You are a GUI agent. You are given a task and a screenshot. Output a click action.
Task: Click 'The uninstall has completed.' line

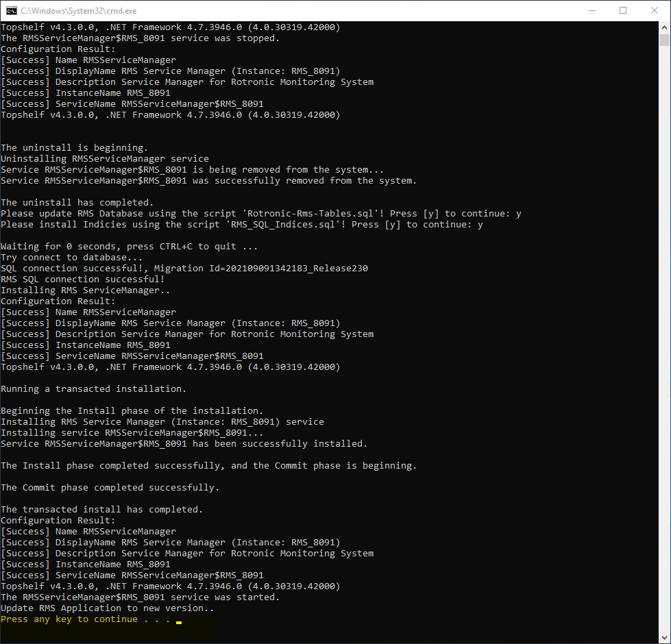coord(77,203)
